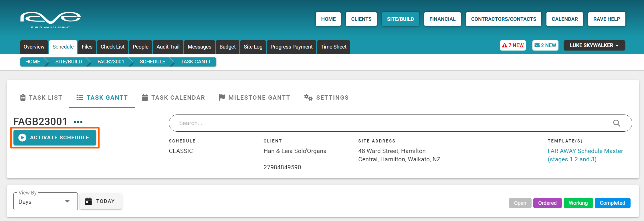This screenshot has height=221, width=644.
Task: Switch to the Overview tab
Action: (34, 47)
